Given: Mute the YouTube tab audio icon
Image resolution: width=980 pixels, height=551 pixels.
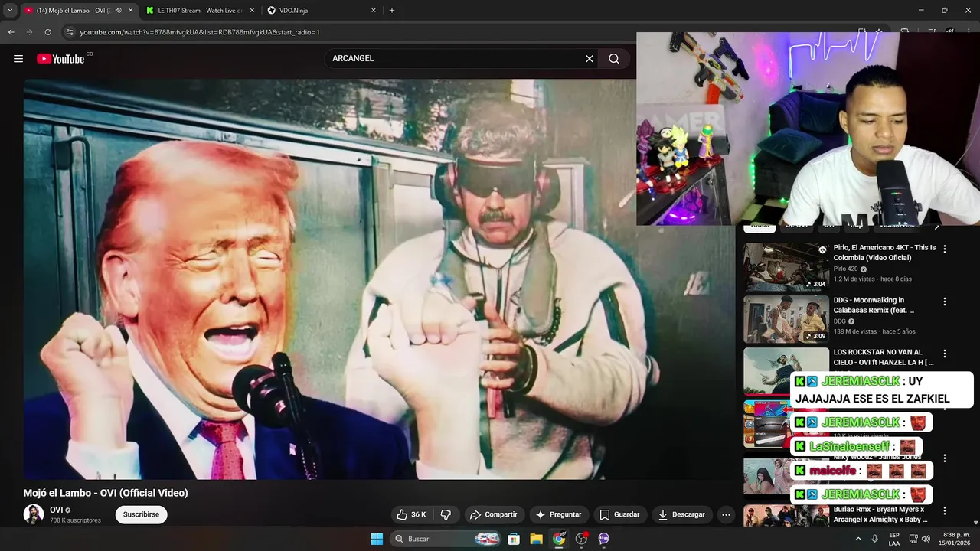Looking at the screenshot, I should tap(118, 10).
